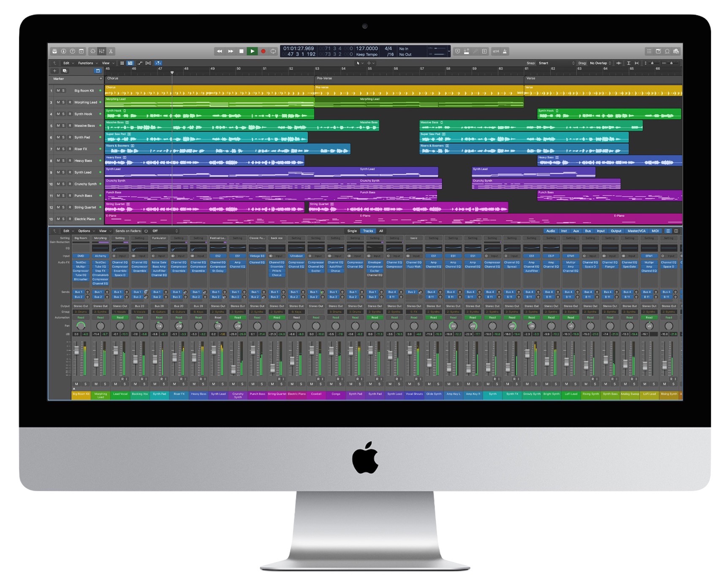Mute the Big Room Kit track
This screenshot has height=587, width=728.
[x=58, y=90]
